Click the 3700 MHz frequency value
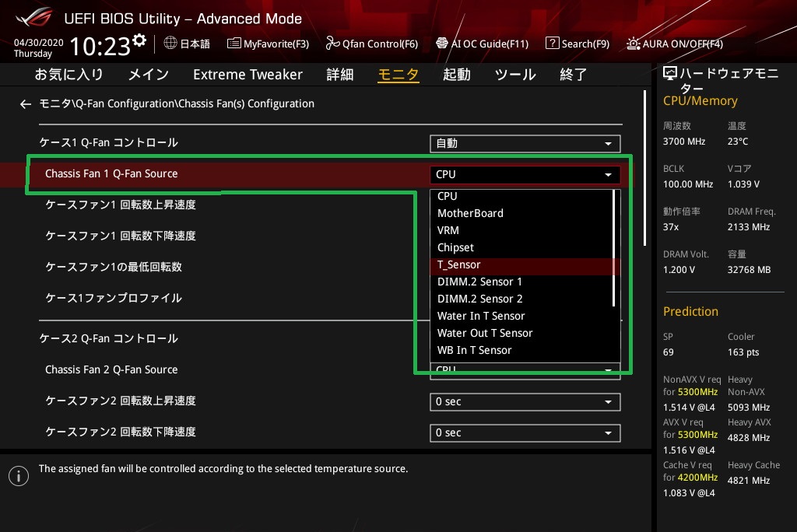Image resolution: width=797 pixels, height=532 pixels. [683, 142]
